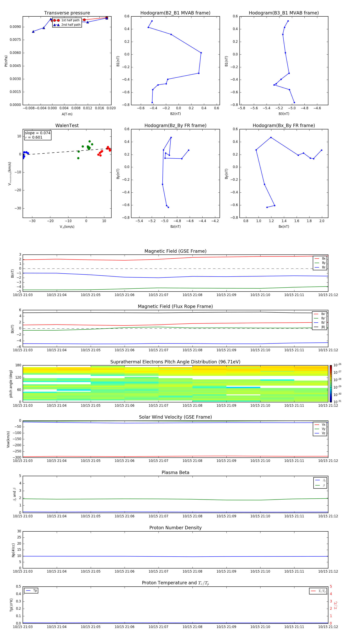Click the 'Proton Number Density' title
Image resolution: width=351 pixels, height=644 pixels.
(x=175, y=528)
